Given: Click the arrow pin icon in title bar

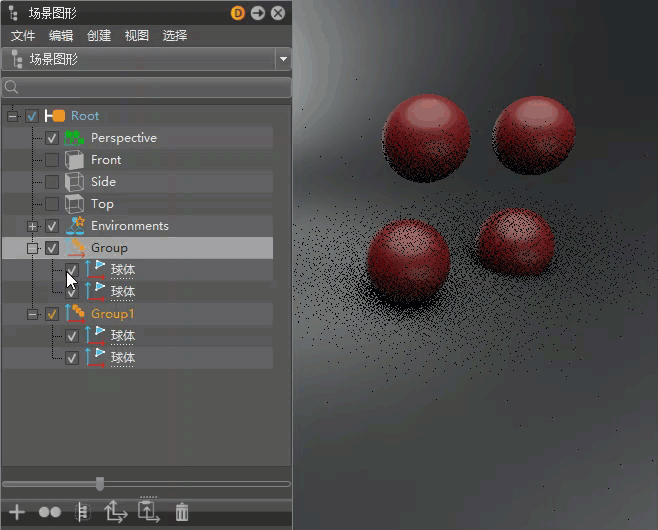Looking at the screenshot, I should click(258, 13).
